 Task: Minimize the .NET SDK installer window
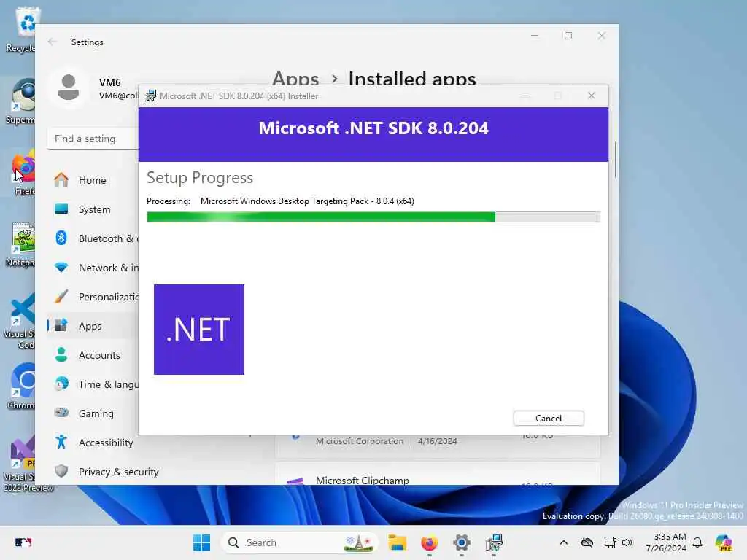tap(525, 96)
